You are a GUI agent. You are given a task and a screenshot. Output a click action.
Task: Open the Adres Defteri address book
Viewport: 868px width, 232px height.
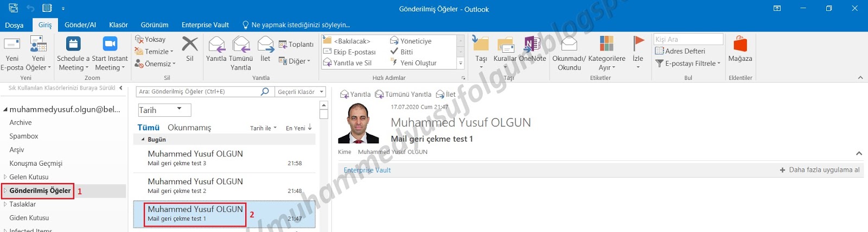[680, 51]
